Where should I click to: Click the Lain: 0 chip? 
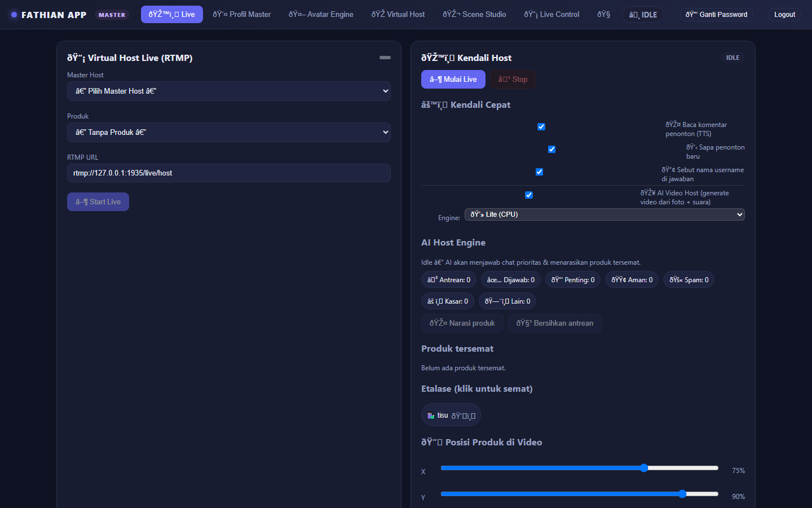(507, 301)
